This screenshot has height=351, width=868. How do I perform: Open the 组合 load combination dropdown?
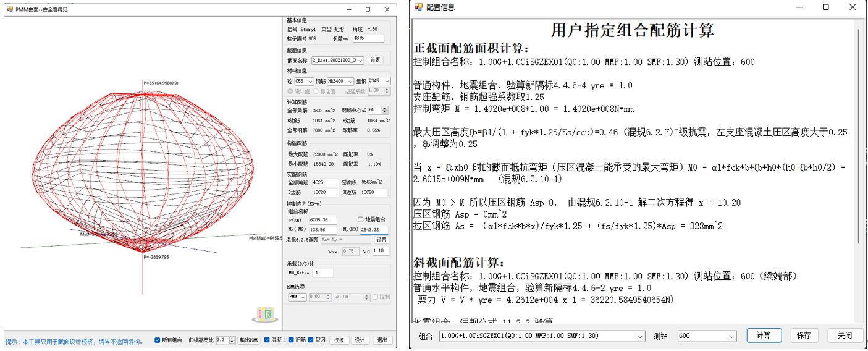click(x=640, y=336)
